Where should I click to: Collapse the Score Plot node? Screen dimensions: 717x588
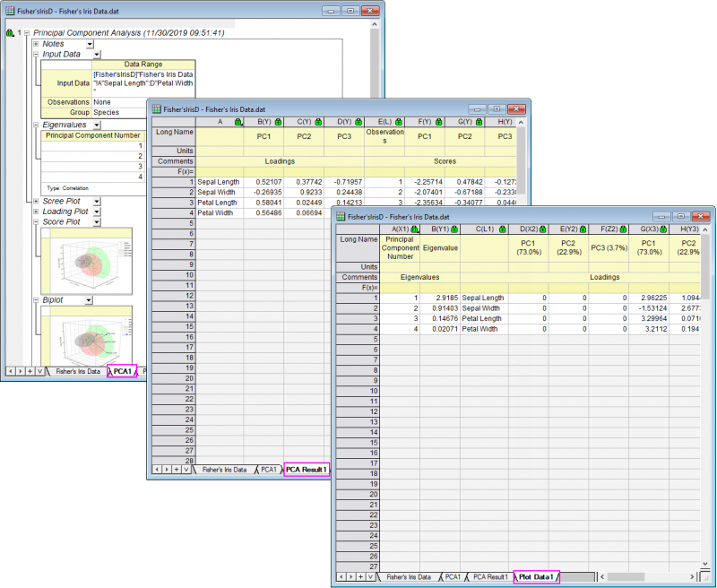click(x=36, y=221)
